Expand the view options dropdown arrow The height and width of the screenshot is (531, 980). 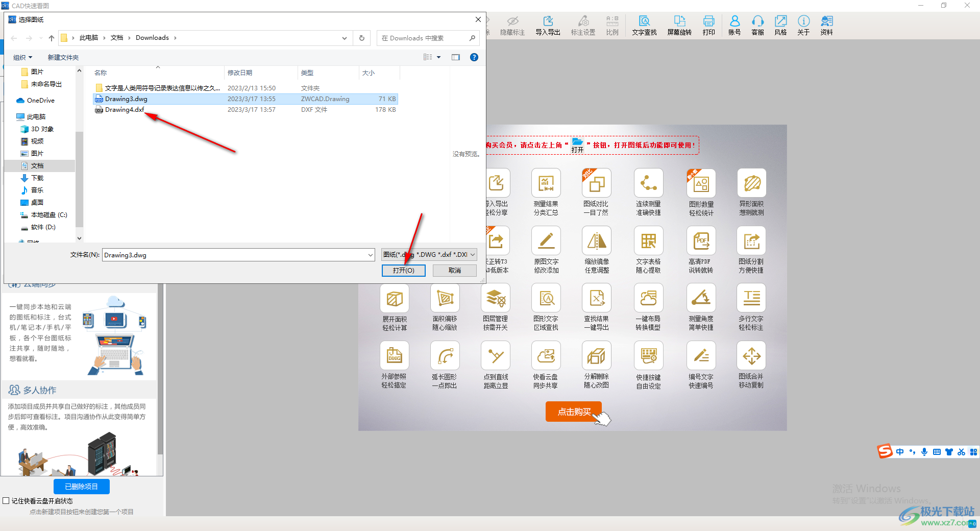(439, 57)
